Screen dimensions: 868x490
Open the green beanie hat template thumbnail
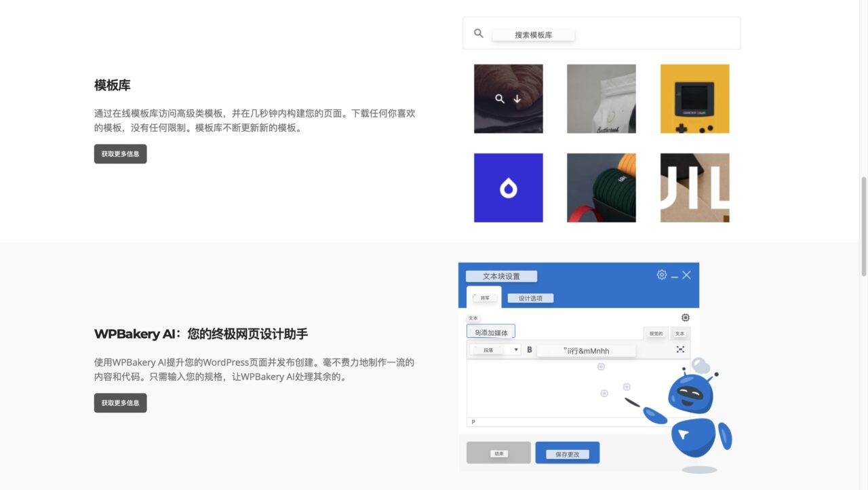(x=601, y=188)
